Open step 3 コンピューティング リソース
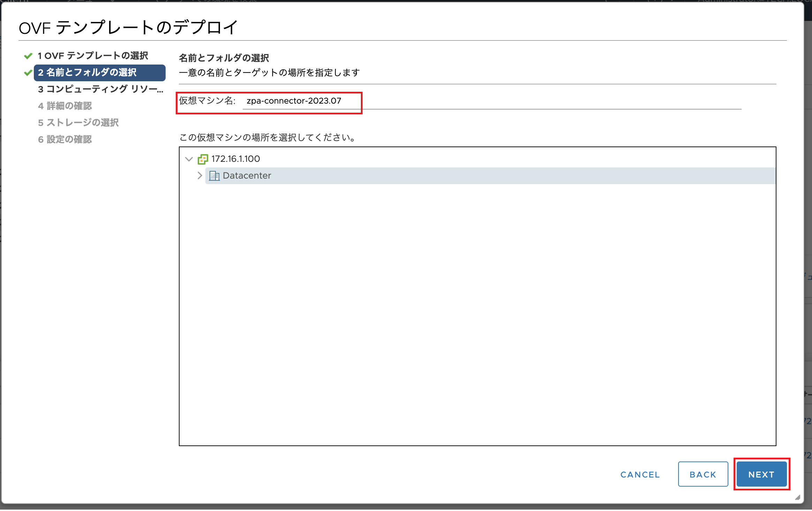 [100, 89]
